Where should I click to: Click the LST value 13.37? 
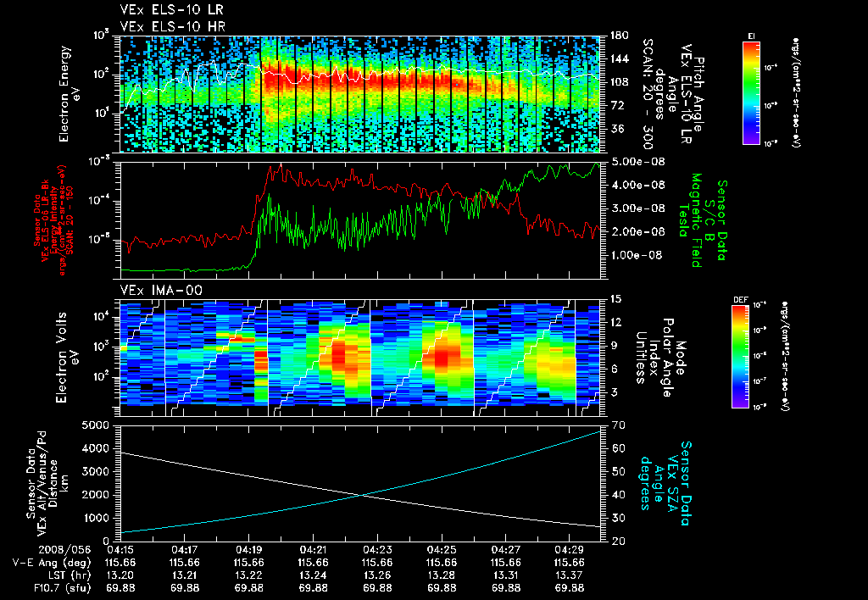coord(570,575)
